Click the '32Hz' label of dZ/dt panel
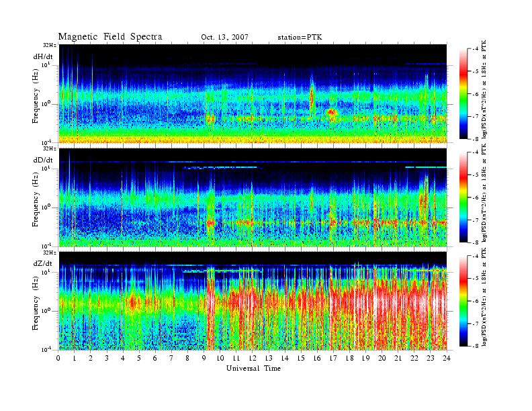This screenshot has width=532, height=411. (x=49, y=253)
